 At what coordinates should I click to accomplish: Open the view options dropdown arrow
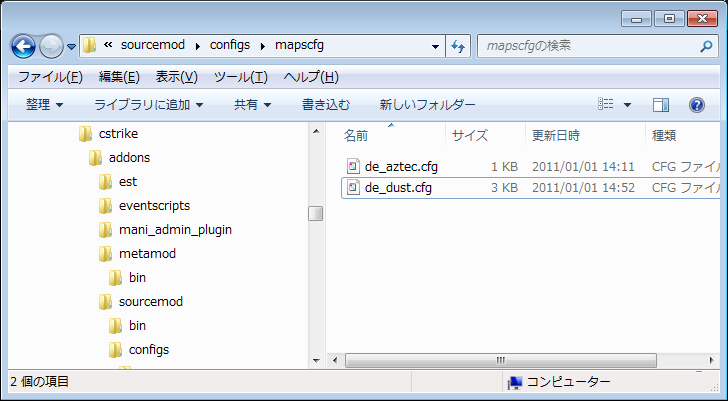pyautogui.click(x=627, y=105)
